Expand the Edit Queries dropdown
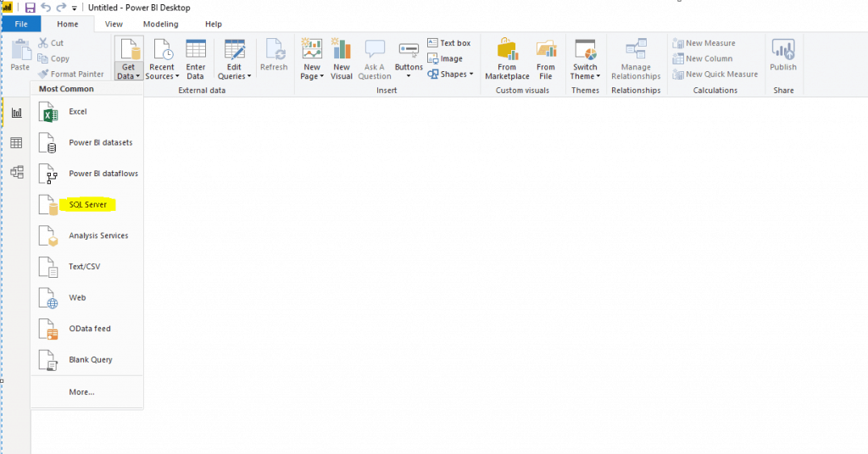 pyautogui.click(x=234, y=76)
